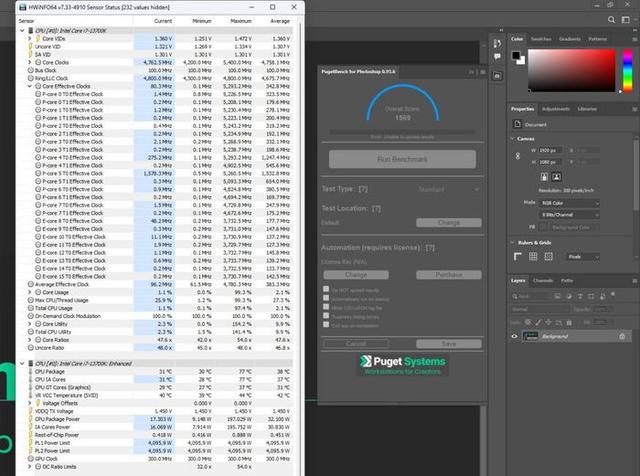Open the Bits/Channel dropdown

569,214
